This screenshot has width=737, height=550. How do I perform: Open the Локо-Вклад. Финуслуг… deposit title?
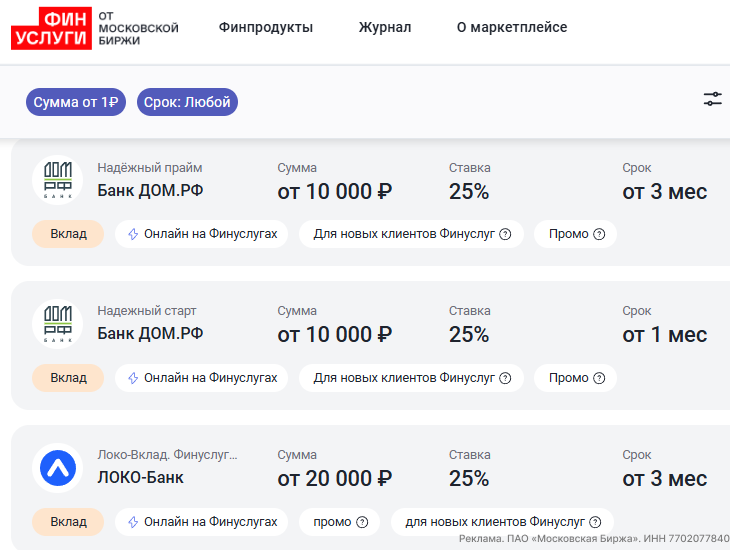[x=167, y=455]
